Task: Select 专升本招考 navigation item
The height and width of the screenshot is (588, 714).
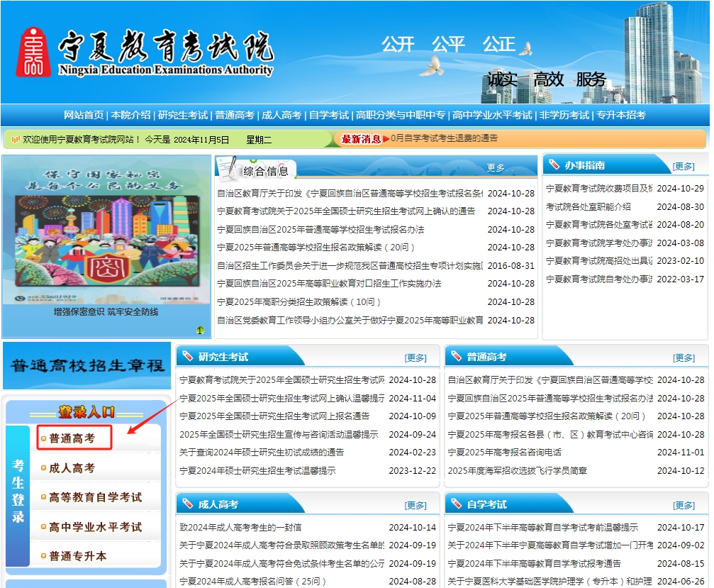Action: coord(620,115)
